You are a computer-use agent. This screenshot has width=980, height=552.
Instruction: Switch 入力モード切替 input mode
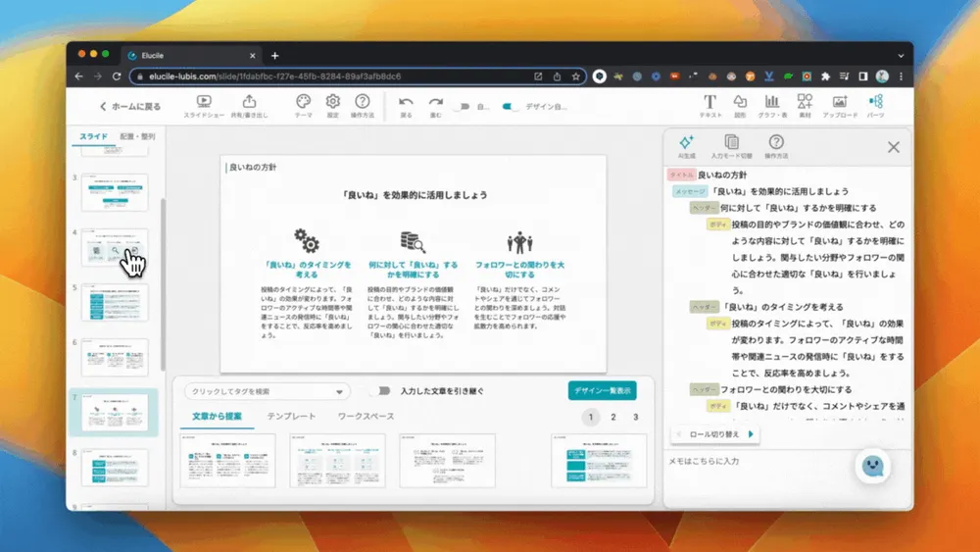click(731, 147)
